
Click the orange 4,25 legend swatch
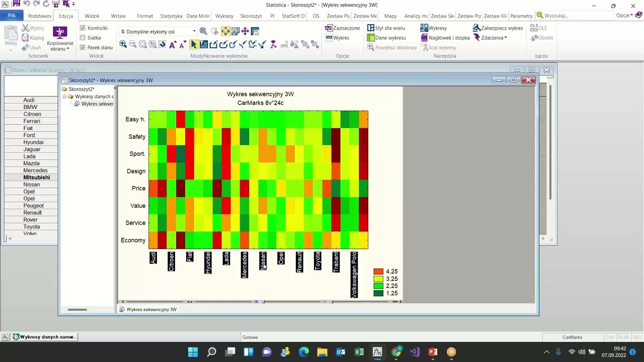(x=378, y=271)
